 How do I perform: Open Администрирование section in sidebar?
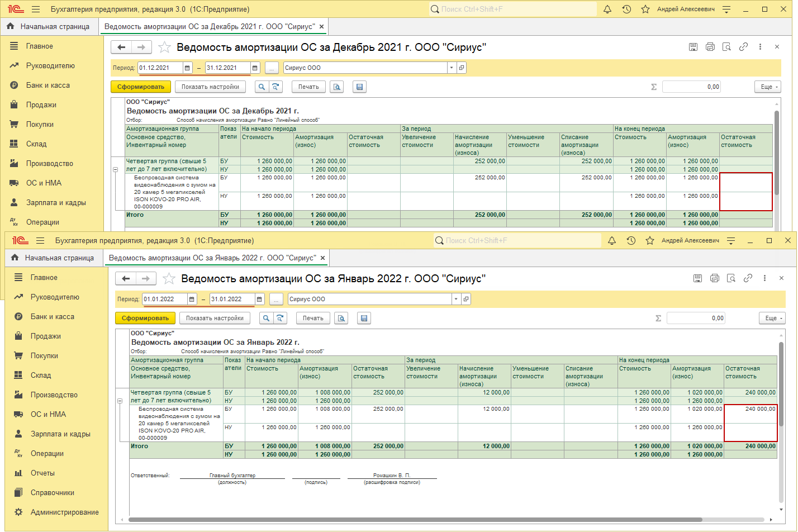click(x=64, y=512)
